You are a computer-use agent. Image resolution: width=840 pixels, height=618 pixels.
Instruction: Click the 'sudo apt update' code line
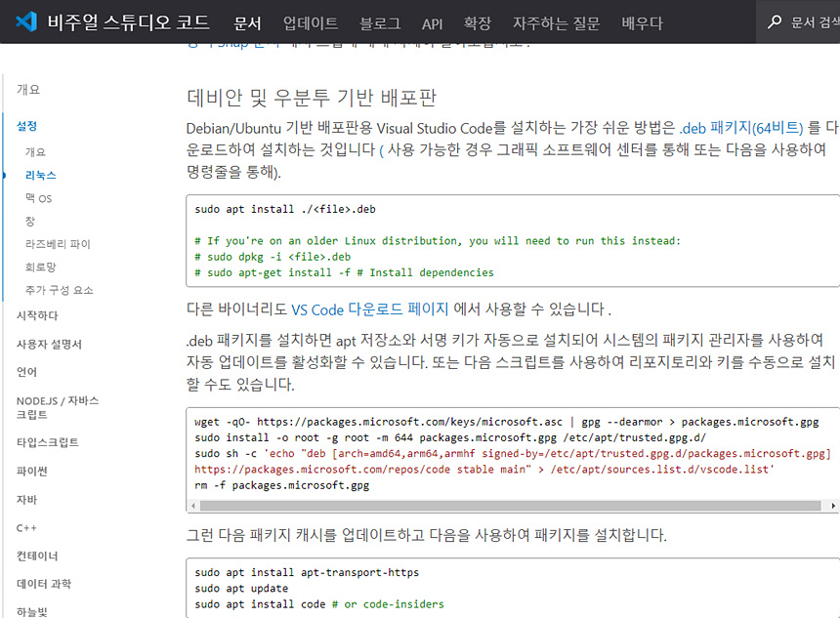pyautogui.click(x=241, y=588)
